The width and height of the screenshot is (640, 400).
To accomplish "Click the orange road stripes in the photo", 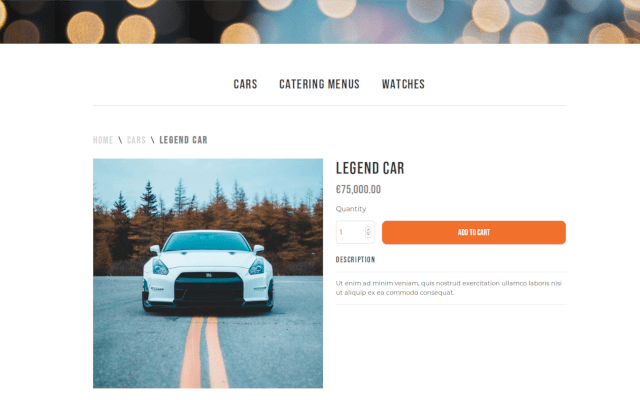I will (x=204, y=352).
